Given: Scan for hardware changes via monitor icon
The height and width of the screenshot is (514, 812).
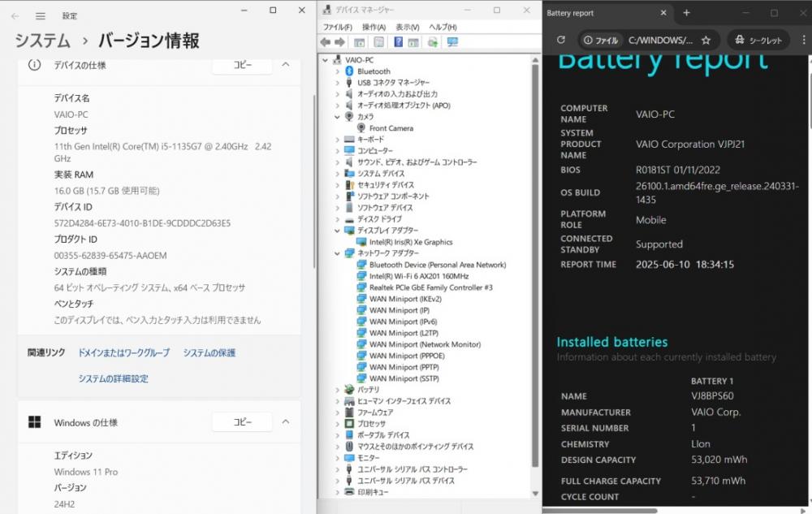Looking at the screenshot, I should 452,42.
